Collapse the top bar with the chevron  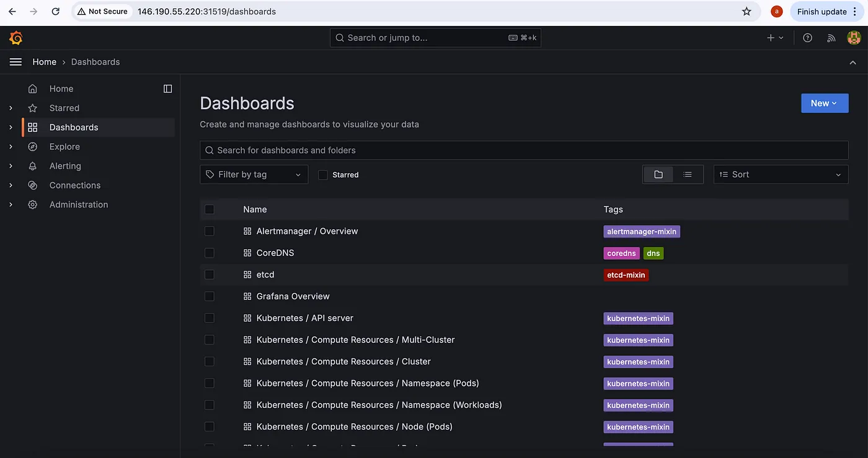pos(853,63)
